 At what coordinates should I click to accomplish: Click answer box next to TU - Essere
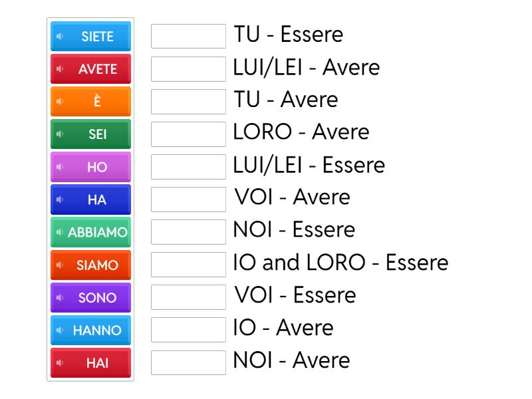pos(188,37)
